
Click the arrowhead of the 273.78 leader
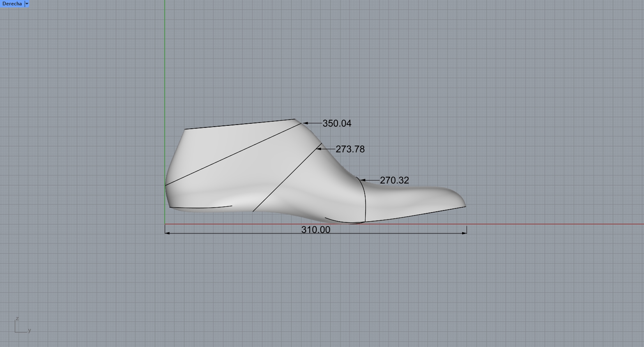(x=319, y=149)
